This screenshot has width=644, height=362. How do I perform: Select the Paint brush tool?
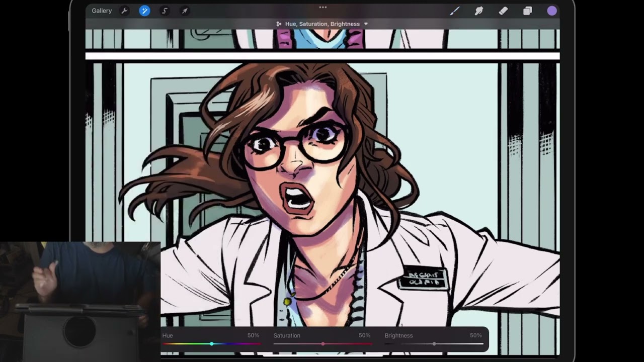pyautogui.click(x=454, y=11)
